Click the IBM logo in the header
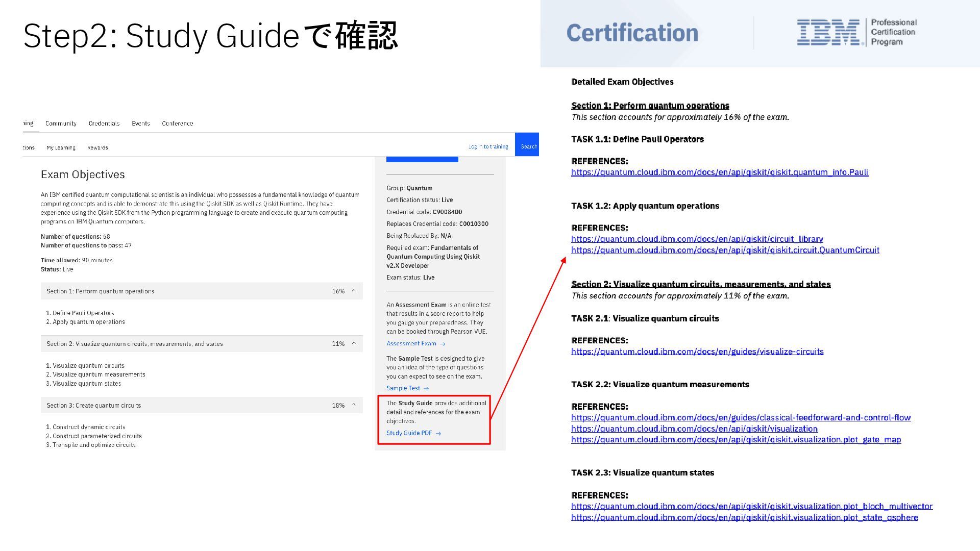Screen dimensions: 980x551 [828, 33]
